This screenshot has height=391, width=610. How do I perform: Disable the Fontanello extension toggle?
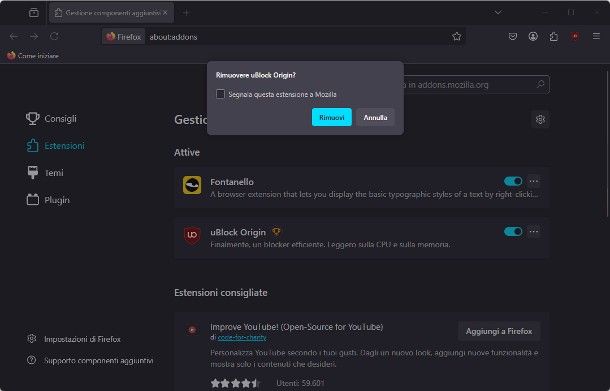click(513, 181)
